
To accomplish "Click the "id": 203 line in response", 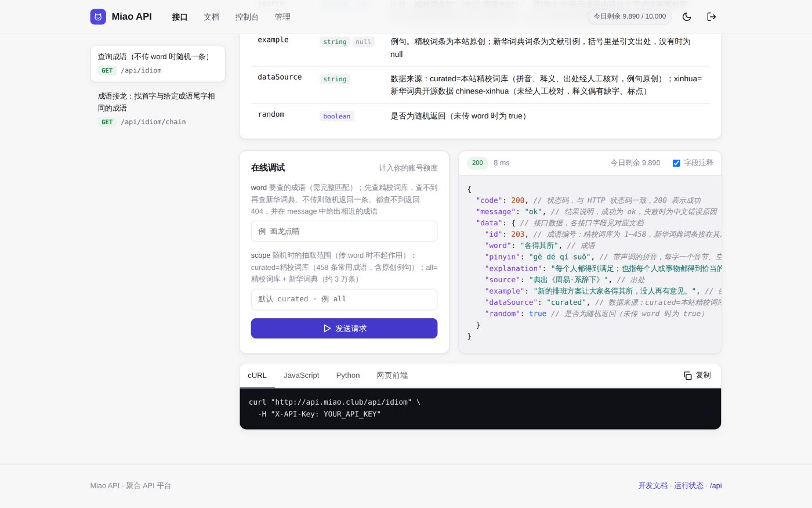I will pos(603,235).
